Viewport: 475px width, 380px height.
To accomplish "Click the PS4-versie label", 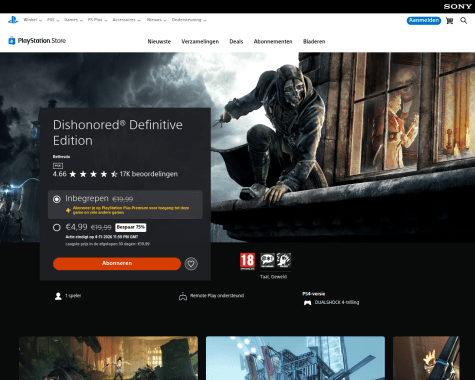I will (314, 294).
